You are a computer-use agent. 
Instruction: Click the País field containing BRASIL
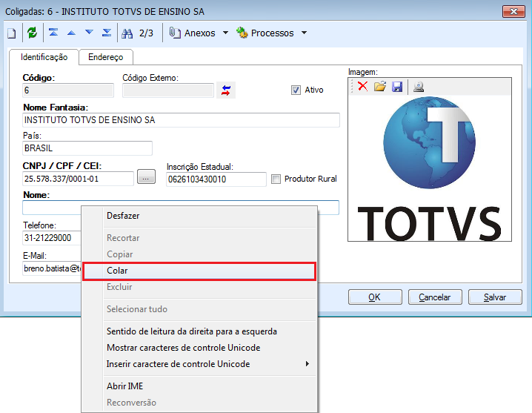click(x=87, y=148)
